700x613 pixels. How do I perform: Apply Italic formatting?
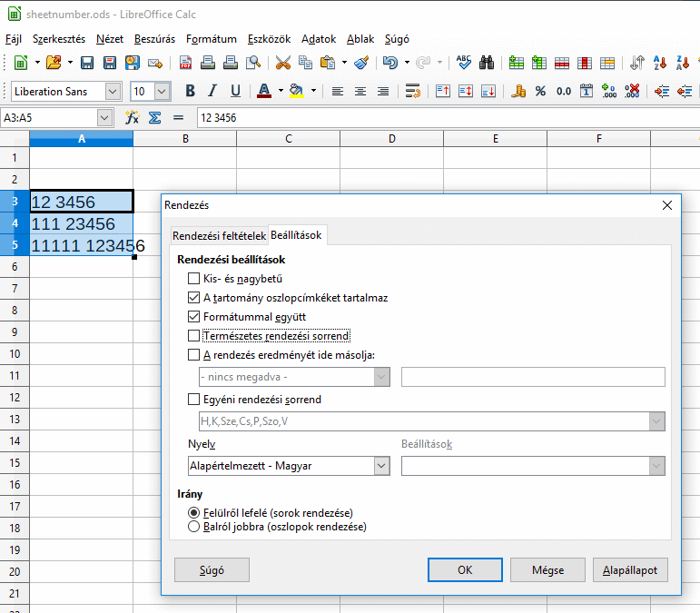click(x=212, y=91)
